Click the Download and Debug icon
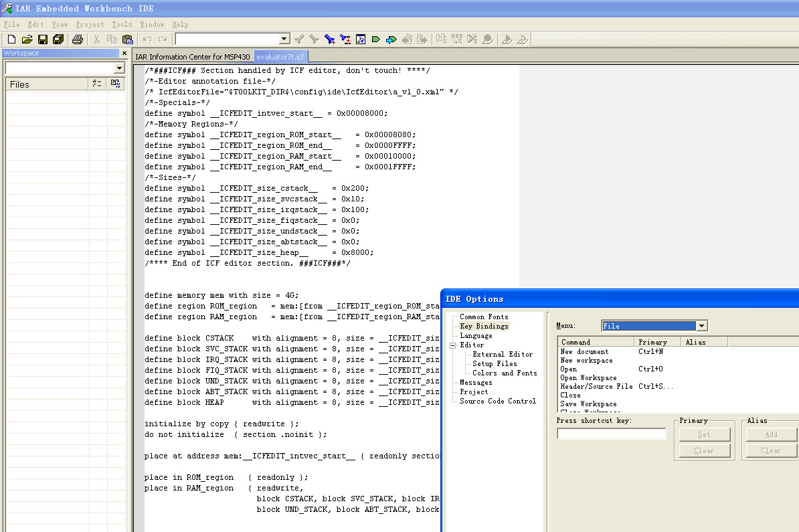The width and height of the screenshot is (799, 532). point(507,39)
